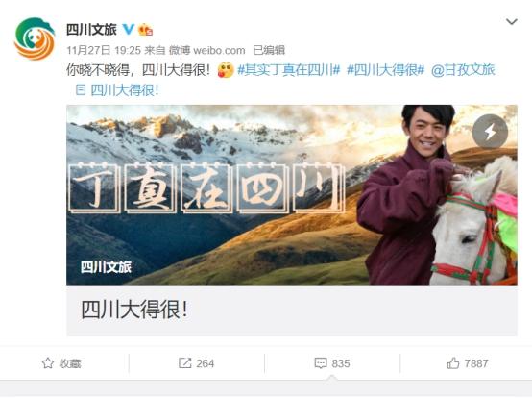Screen dimensions: 532x398
Task: Click the lightning bolt article icon
Action: [490, 132]
